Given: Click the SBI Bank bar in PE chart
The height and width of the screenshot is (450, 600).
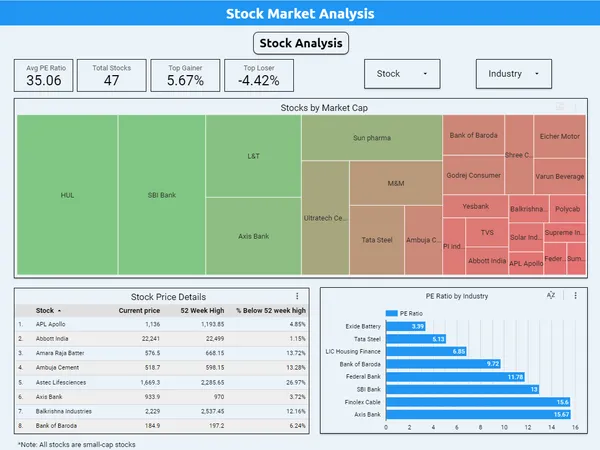Looking at the screenshot, I should click(x=463, y=390).
